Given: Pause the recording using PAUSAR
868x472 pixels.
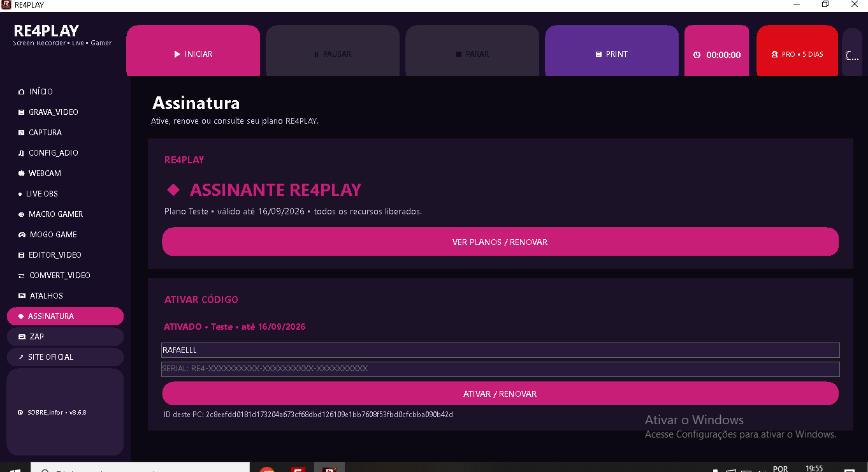Looking at the screenshot, I should click(333, 51).
